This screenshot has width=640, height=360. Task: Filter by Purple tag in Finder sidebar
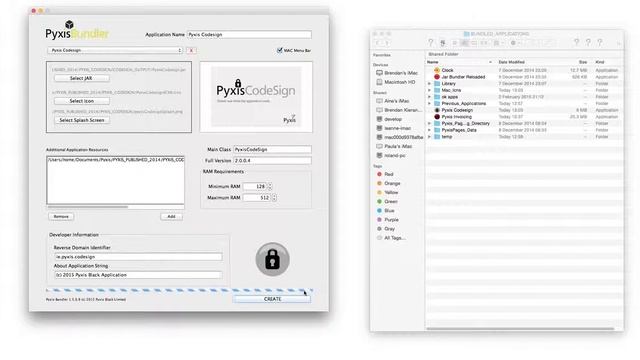pyautogui.click(x=388, y=220)
